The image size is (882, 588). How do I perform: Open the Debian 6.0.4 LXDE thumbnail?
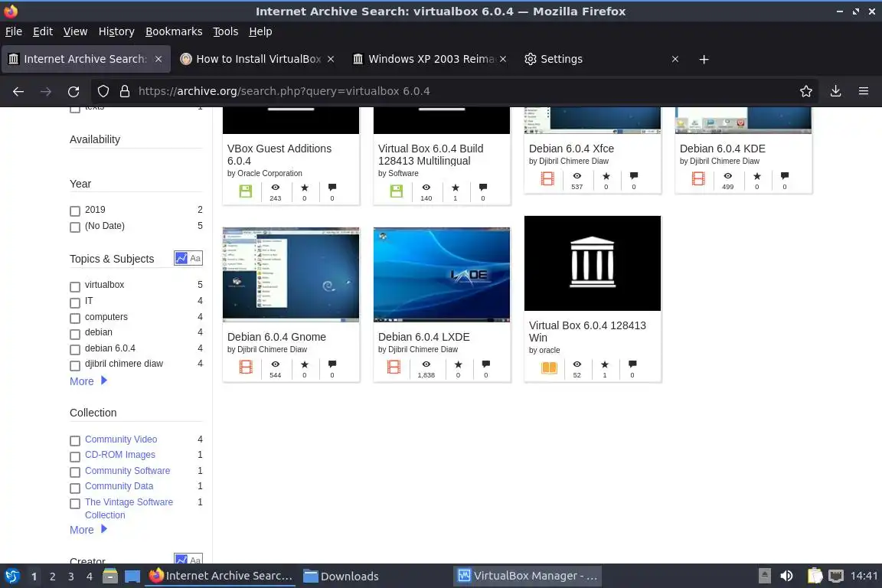(442, 275)
